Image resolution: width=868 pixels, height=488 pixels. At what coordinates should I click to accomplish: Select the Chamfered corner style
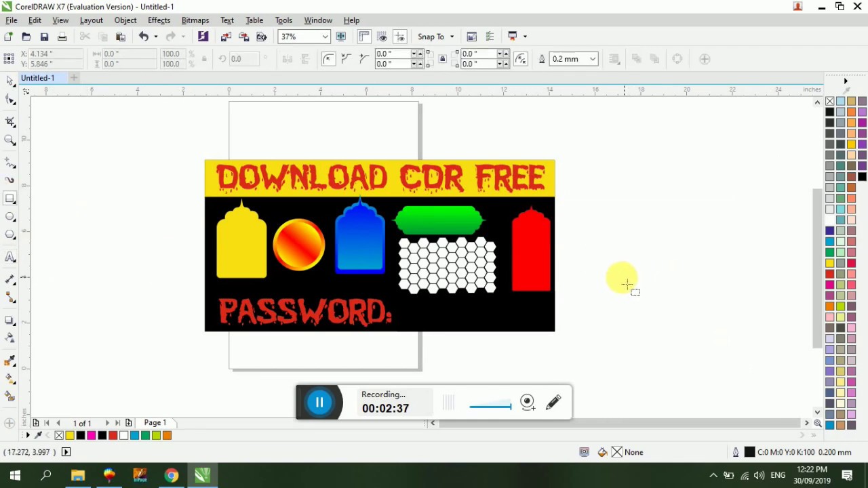pos(363,59)
